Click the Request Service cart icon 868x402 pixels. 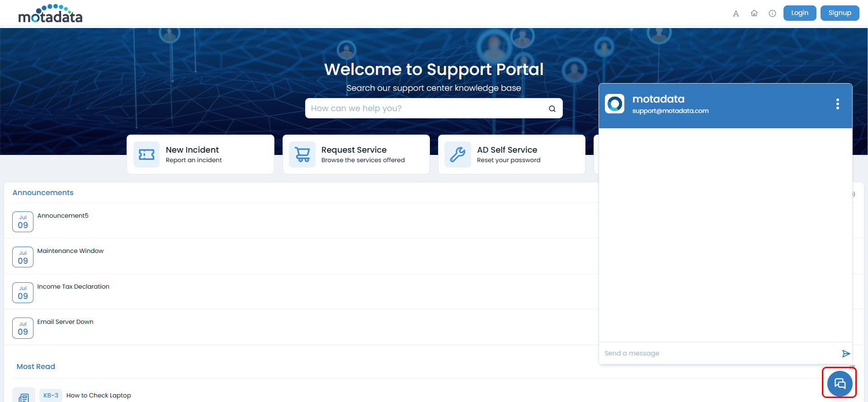click(302, 155)
